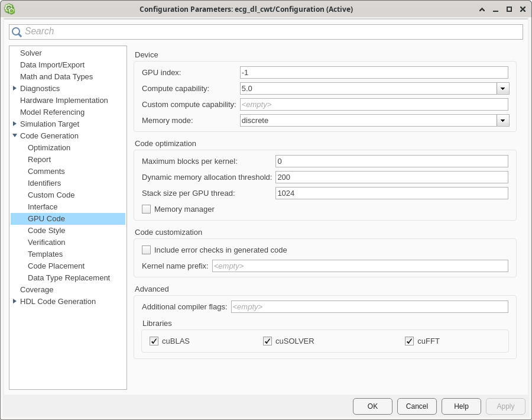This screenshot has height=420, width=532.
Task: Click the Help button
Action: click(461, 406)
